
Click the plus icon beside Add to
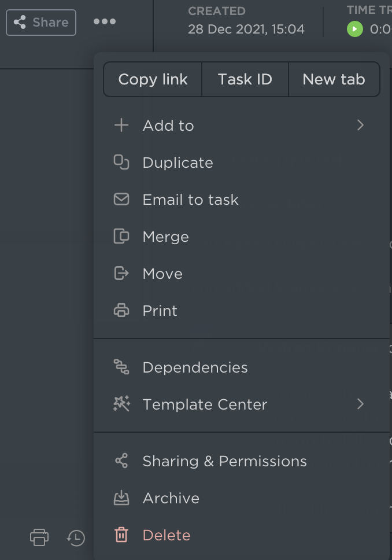(x=121, y=126)
